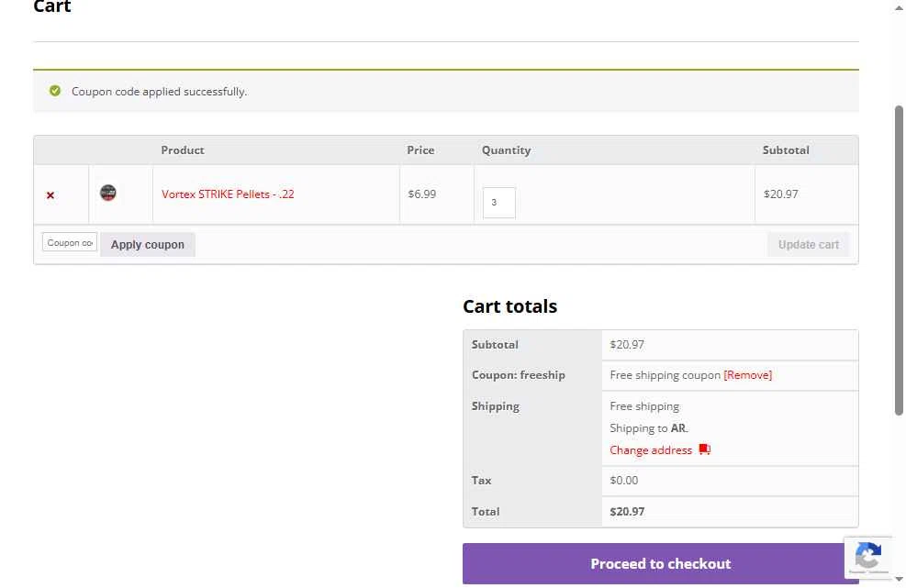
Task: Click the bold Total amount $20.97
Action: pos(627,511)
